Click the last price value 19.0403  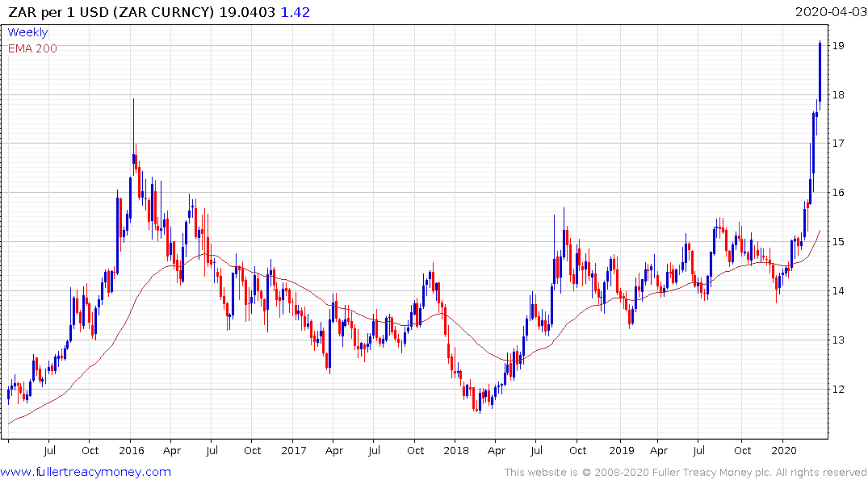[x=247, y=12]
